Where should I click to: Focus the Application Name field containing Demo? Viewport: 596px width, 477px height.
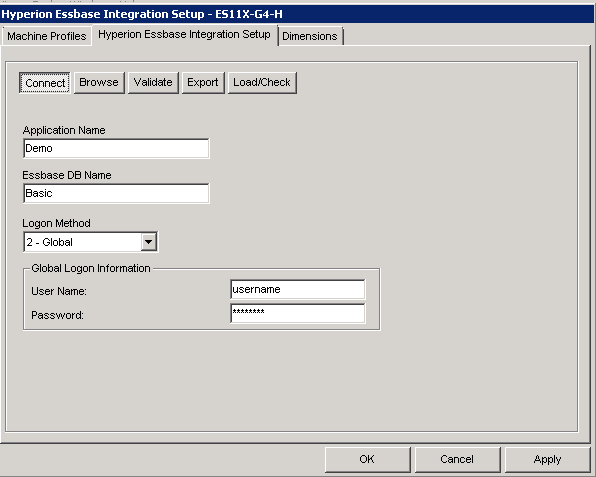(x=116, y=148)
